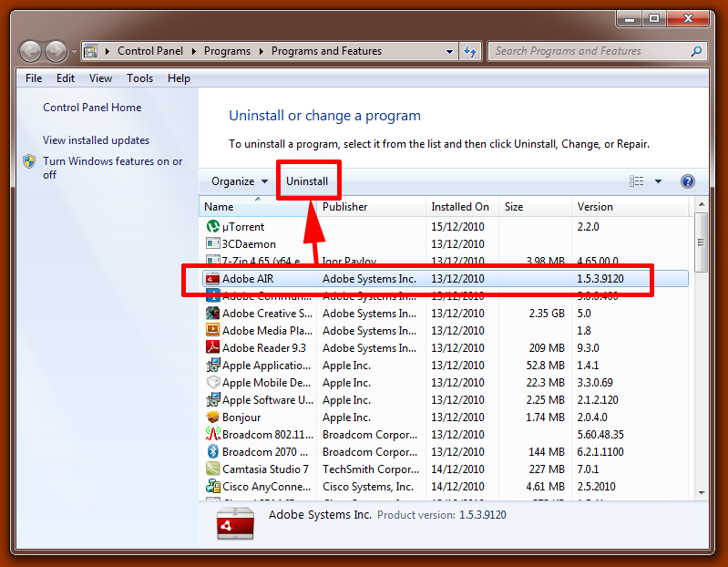
Task: Open the Edit menu
Action: [66, 78]
